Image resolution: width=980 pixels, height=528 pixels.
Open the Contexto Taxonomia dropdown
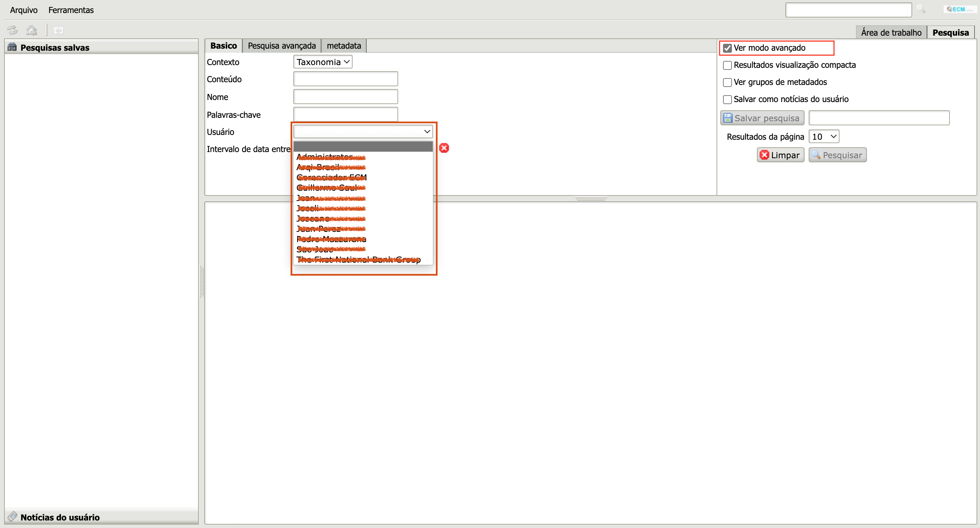(322, 62)
